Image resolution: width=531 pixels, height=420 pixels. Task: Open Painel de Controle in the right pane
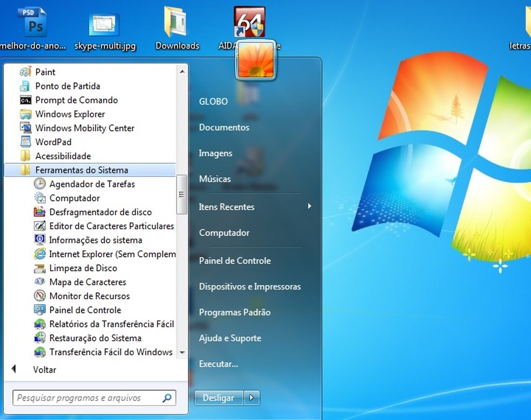point(235,260)
